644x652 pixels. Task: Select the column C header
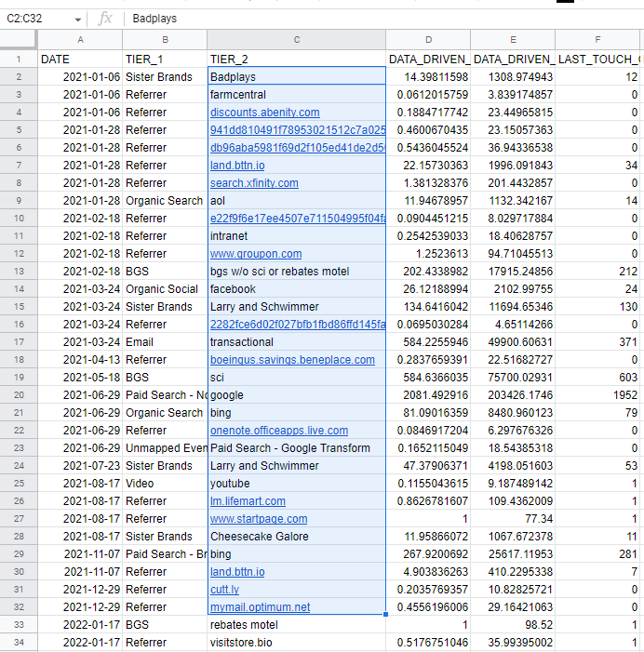coord(296,39)
